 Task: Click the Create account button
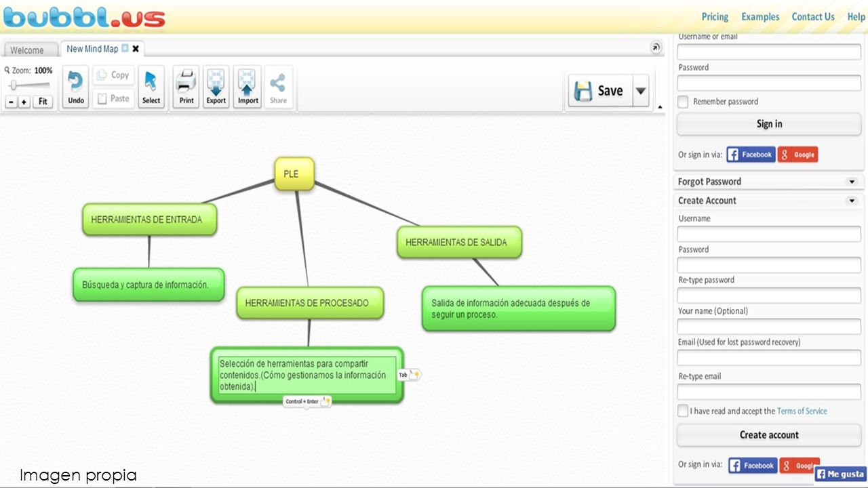point(769,435)
